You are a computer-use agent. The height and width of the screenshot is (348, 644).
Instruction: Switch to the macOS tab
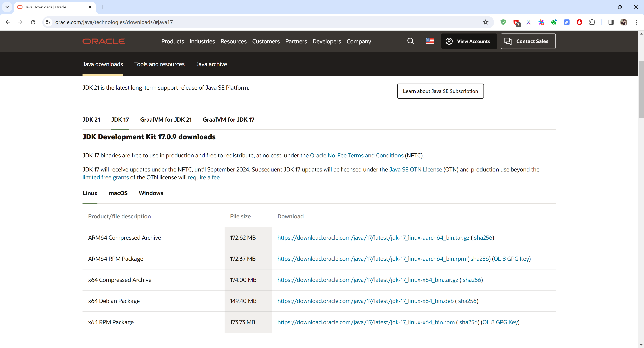(x=118, y=193)
